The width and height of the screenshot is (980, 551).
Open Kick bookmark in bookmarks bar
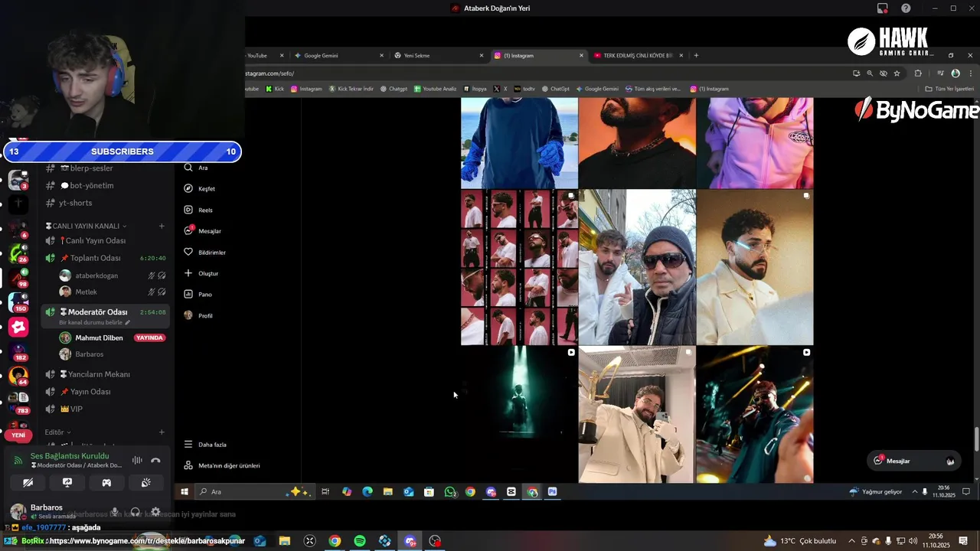[x=275, y=89]
